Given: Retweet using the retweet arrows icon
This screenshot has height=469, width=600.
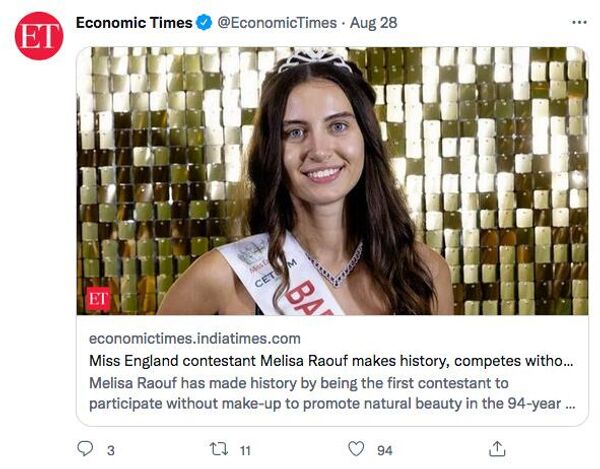Looking at the screenshot, I should [x=218, y=450].
